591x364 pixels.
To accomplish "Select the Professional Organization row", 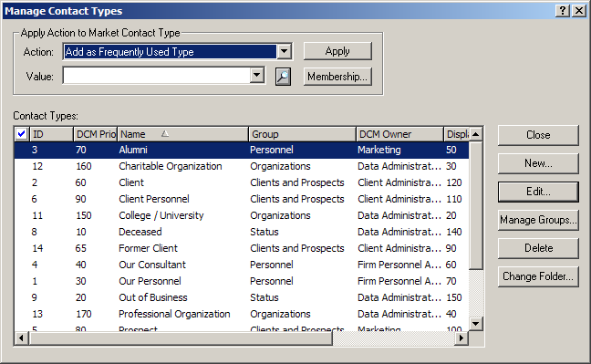I will [x=242, y=314].
